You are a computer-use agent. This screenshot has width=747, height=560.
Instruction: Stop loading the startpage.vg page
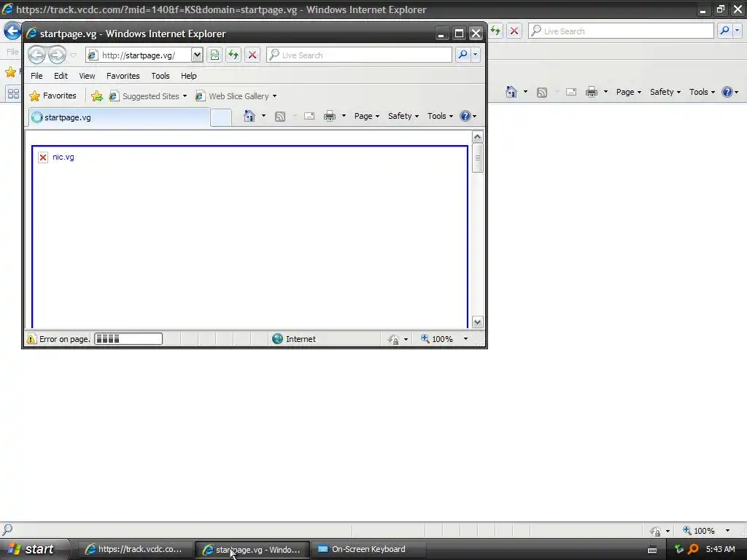pyautogui.click(x=252, y=55)
